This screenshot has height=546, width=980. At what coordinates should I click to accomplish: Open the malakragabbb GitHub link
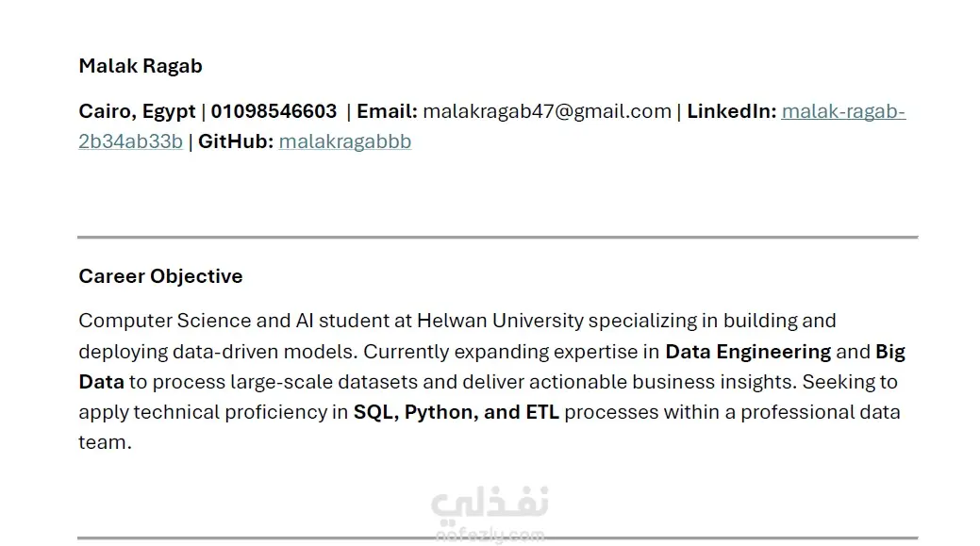[345, 141]
